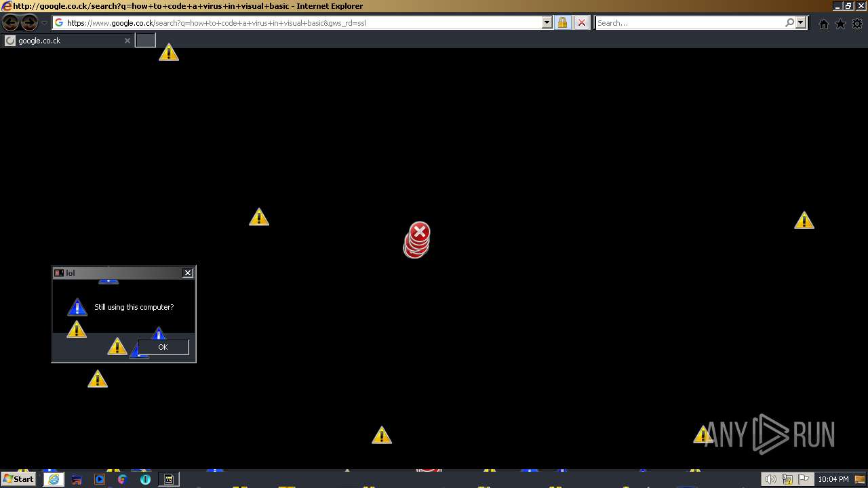The image size is (868, 488).
Task: Open Internet Explorer from the taskbar
Action: coord(54,479)
